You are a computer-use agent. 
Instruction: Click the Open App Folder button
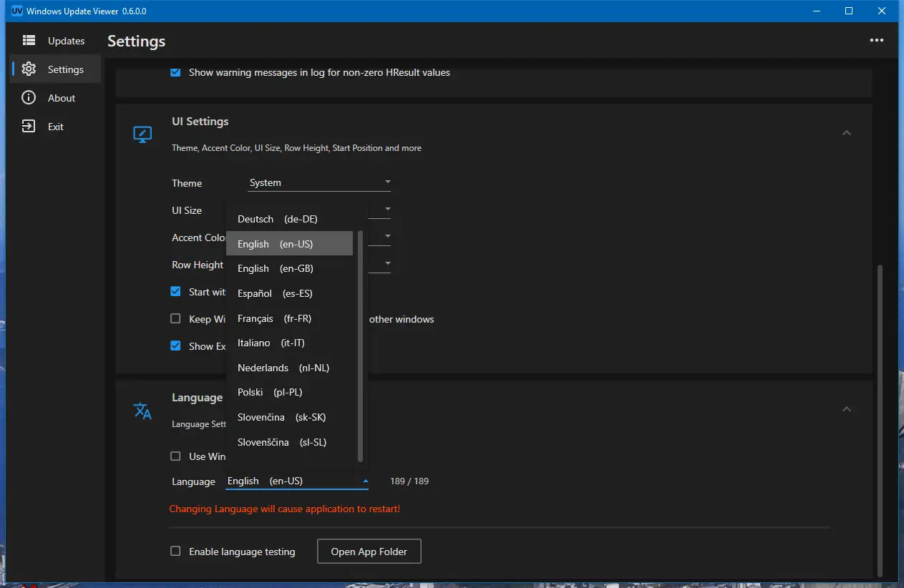tap(369, 552)
